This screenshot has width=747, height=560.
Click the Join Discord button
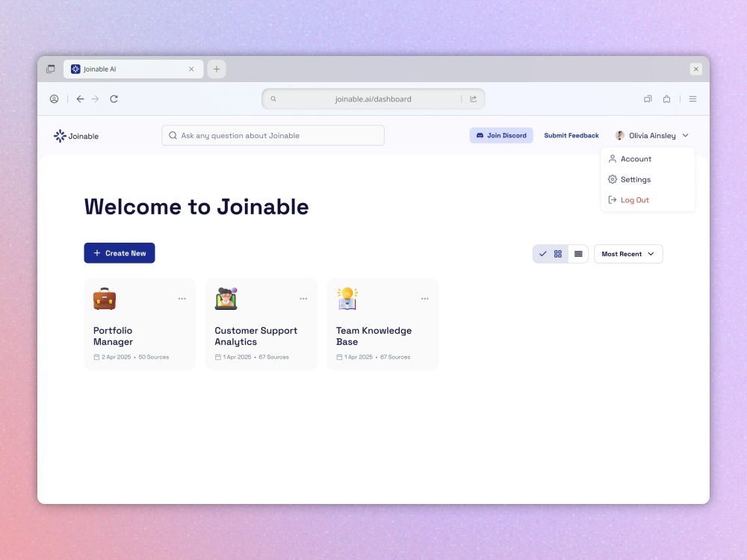pyautogui.click(x=501, y=136)
